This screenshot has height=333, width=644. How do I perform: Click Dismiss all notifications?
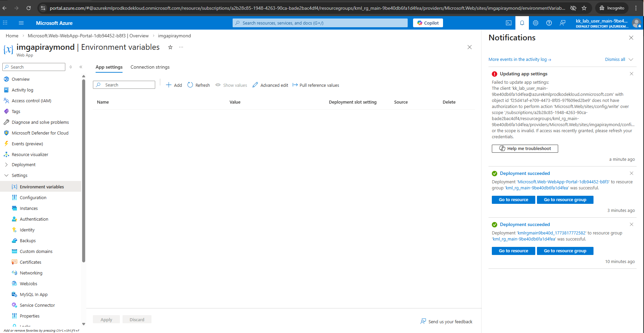pyautogui.click(x=615, y=60)
